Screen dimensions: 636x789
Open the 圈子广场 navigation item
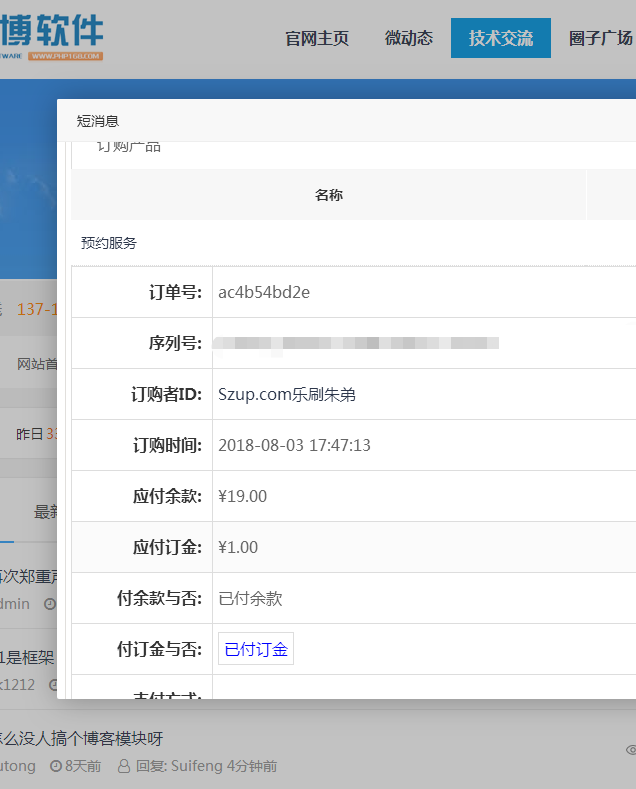click(x=600, y=39)
